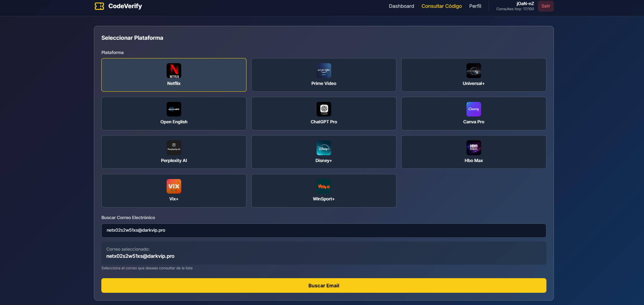Log out with the Salir button

pos(546,6)
